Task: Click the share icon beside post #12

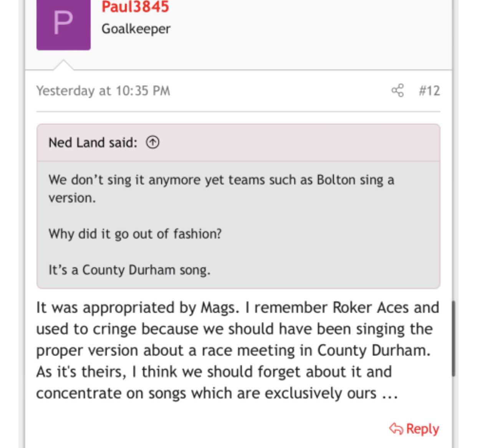Action: pyautogui.click(x=397, y=91)
